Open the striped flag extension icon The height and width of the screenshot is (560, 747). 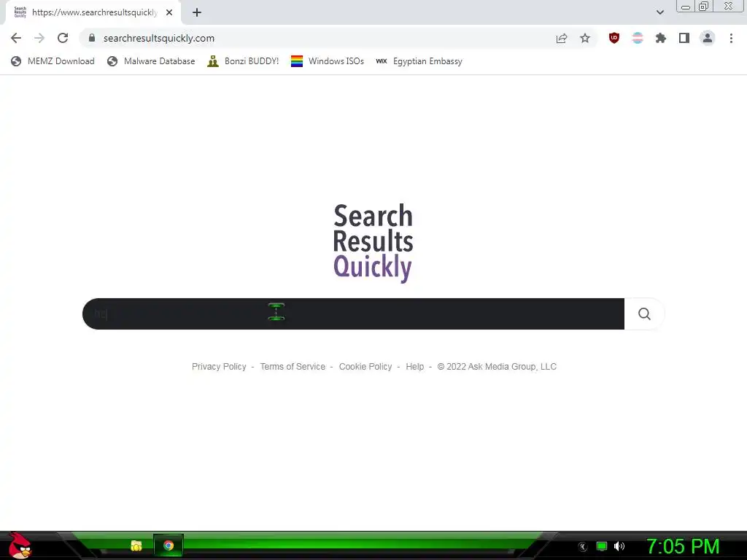coord(638,38)
